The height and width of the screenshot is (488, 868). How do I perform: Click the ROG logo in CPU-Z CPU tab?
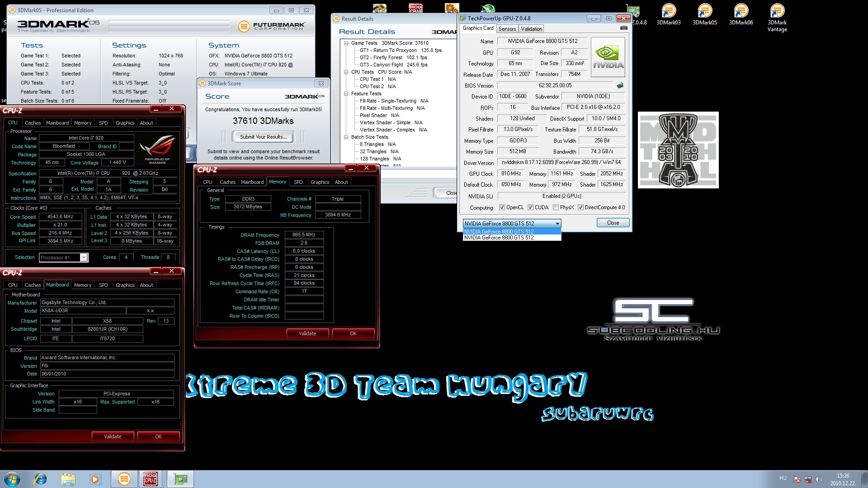(157, 150)
